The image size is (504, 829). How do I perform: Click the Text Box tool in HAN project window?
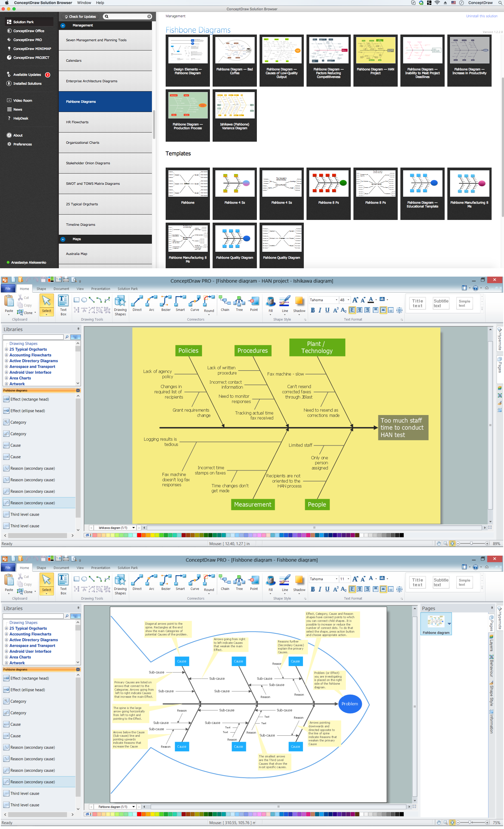coord(63,305)
